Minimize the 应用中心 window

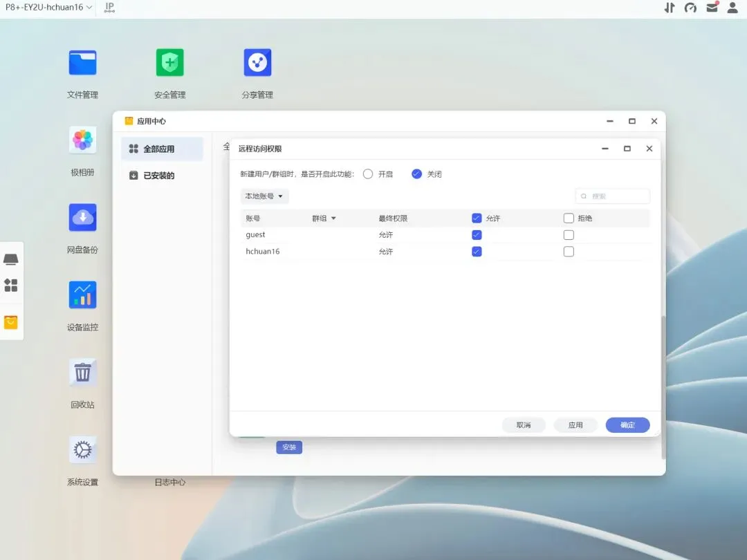coord(610,121)
